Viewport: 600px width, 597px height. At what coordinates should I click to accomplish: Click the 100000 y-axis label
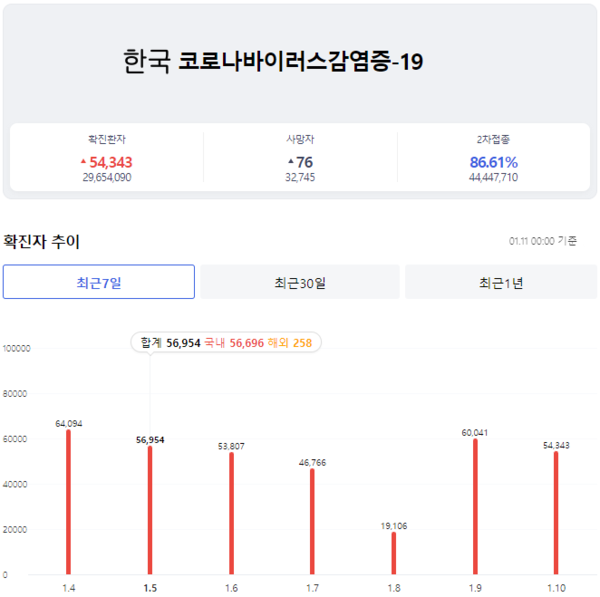point(16,349)
